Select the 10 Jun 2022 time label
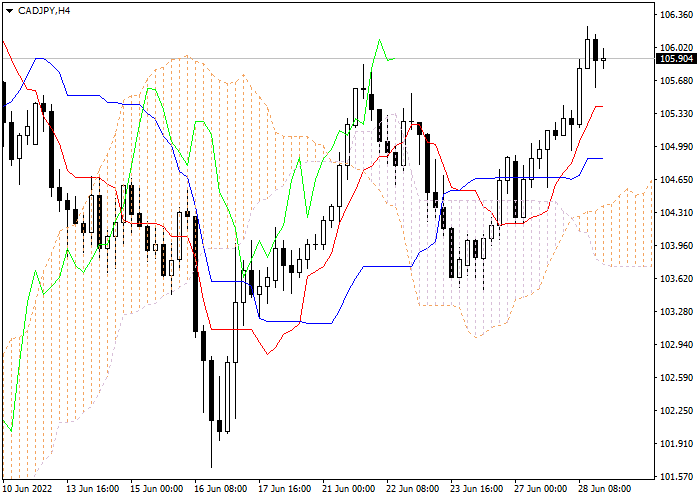Screen dimensions: 700x500 point(27,489)
